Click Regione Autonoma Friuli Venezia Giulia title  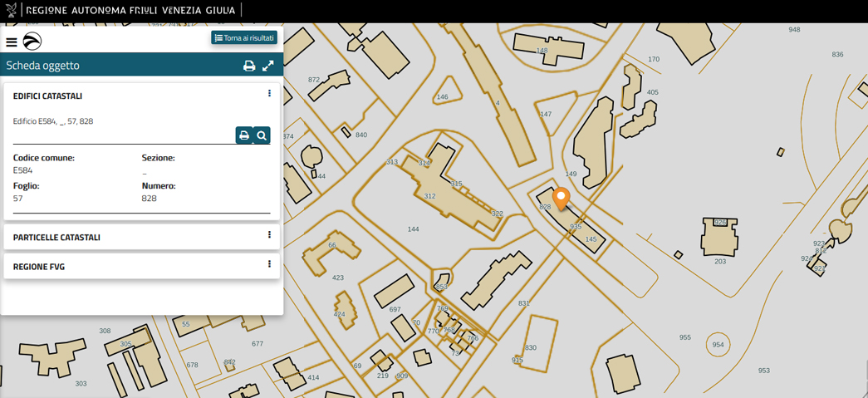click(130, 11)
